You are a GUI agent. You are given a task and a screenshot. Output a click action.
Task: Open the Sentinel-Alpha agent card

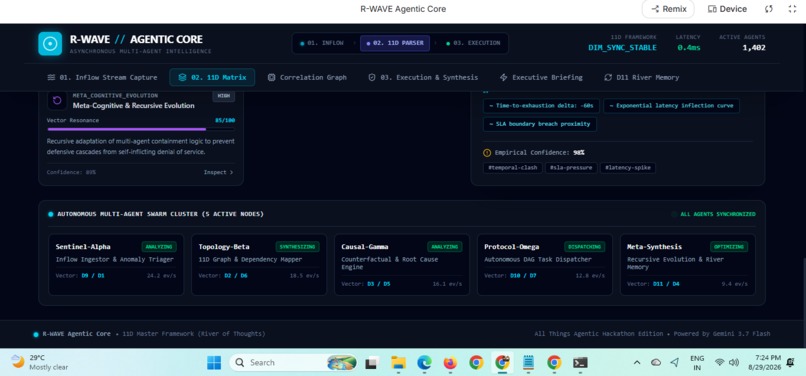pyautogui.click(x=116, y=264)
